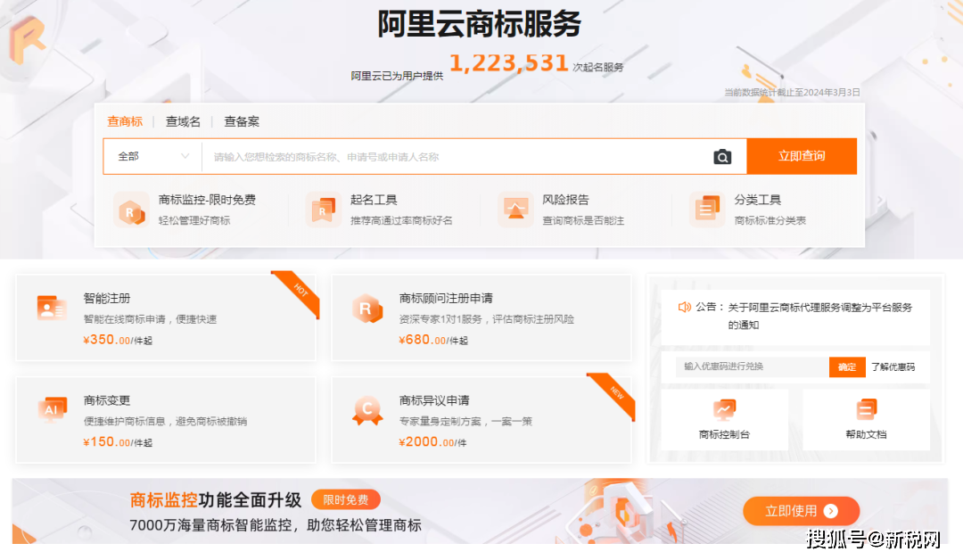Click the 起名工具 icon
Screen dimensions: 963x560
tap(323, 210)
